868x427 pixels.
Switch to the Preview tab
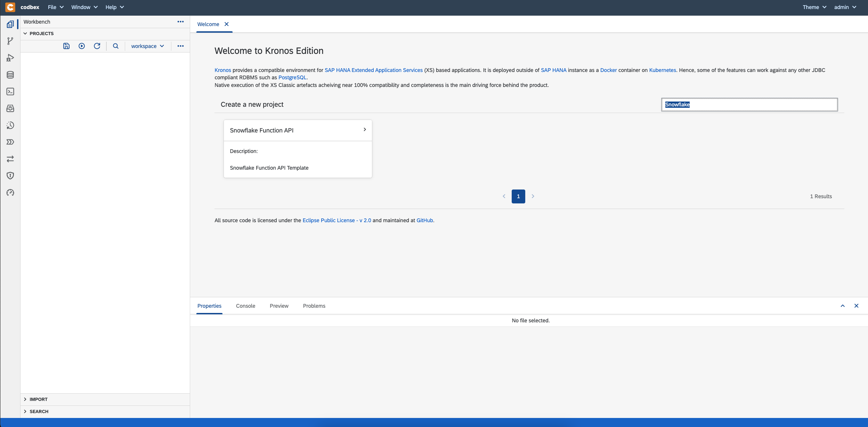coord(279,306)
